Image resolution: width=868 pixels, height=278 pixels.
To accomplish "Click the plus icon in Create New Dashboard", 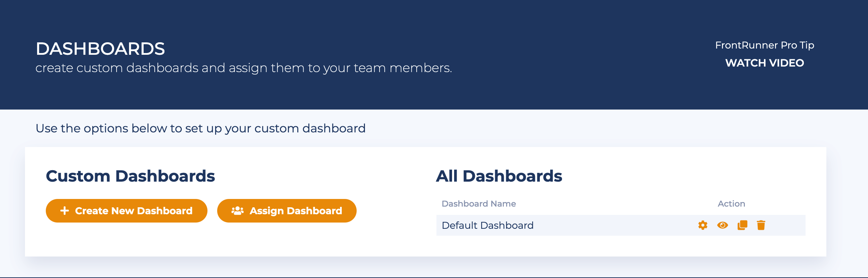I will pos(65,211).
